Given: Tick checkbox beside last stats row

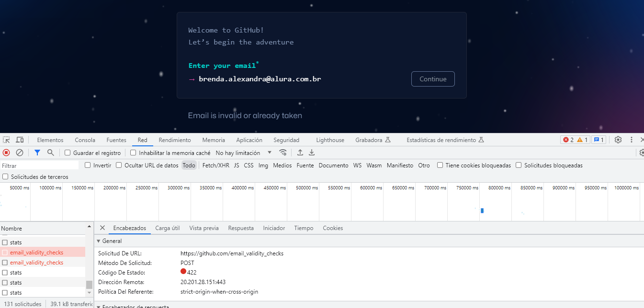Looking at the screenshot, I should [5, 293].
